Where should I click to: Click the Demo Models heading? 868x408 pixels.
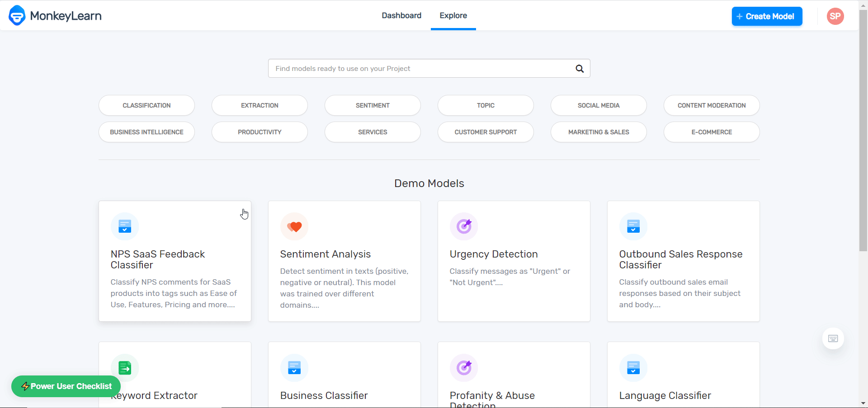click(x=429, y=183)
